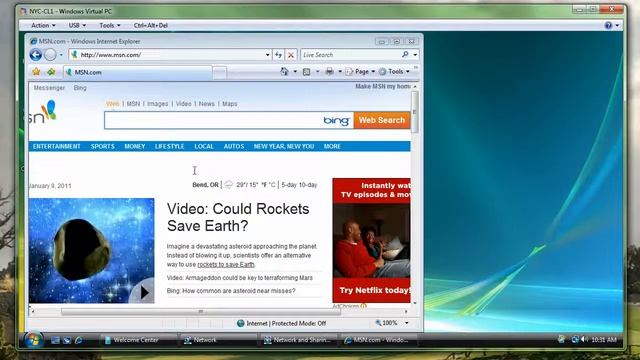The width and height of the screenshot is (640, 360).
Task: Click the greyed Forward navigation button
Action: 50,55
